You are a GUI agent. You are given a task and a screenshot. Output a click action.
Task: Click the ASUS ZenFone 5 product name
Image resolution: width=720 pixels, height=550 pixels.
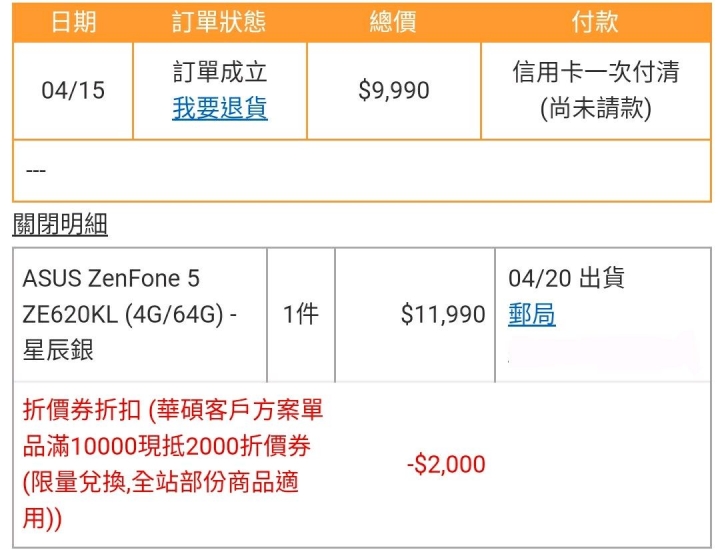click(111, 278)
